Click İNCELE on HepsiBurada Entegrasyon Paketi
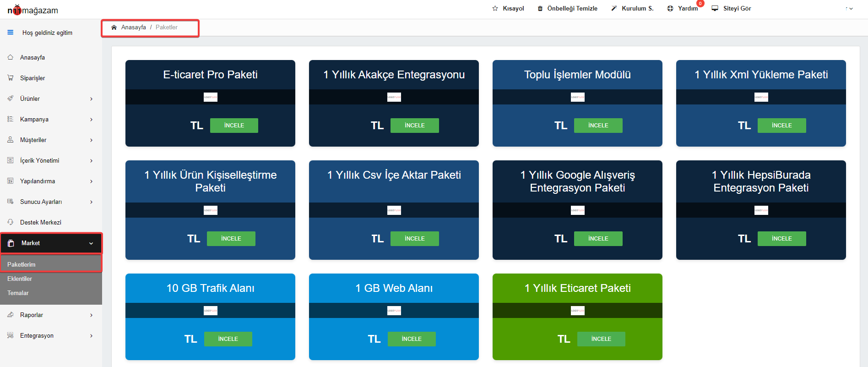This screenshot has height=367, width=868. 782,239
